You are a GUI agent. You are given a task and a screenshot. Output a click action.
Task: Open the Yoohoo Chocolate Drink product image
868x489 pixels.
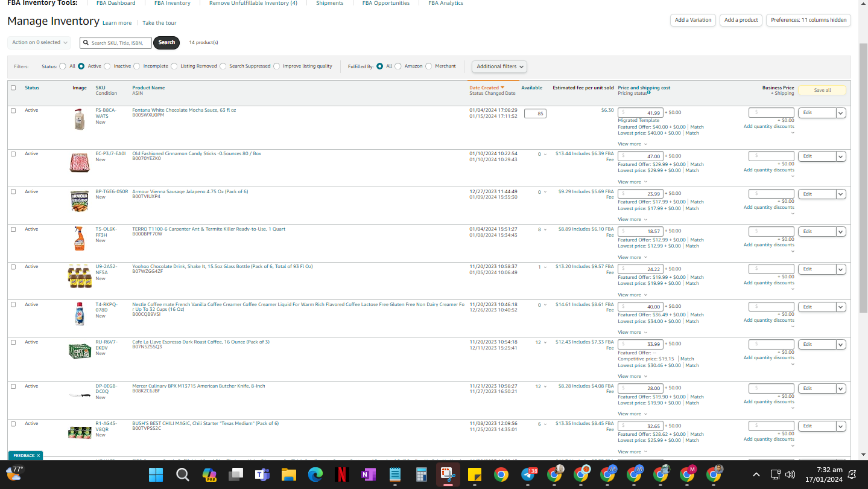[79, 276]
